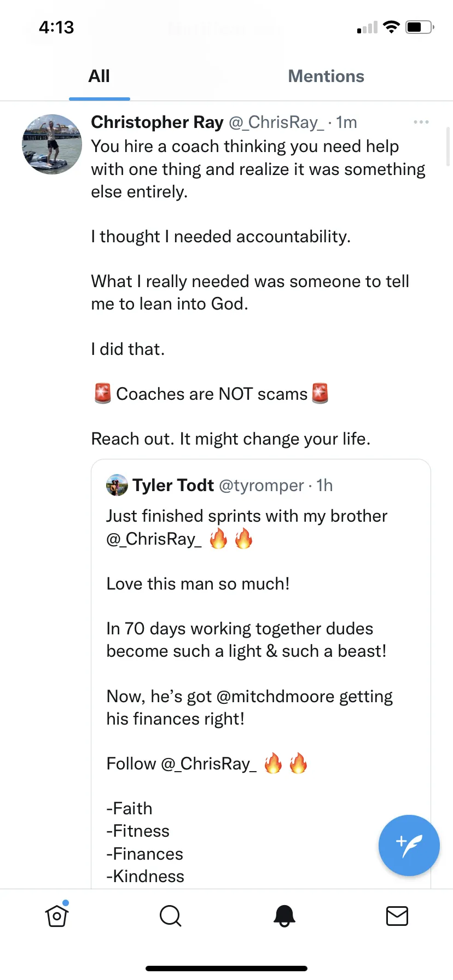Tap Tyler Todt's small avatar
Screen dimensions: 453x980
click(x=117, y=485)
